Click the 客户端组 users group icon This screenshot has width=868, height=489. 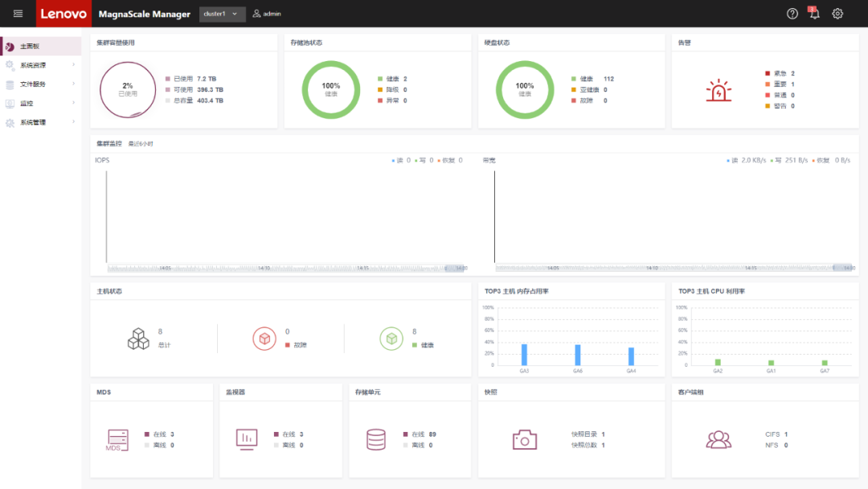[x=719, y=440]
